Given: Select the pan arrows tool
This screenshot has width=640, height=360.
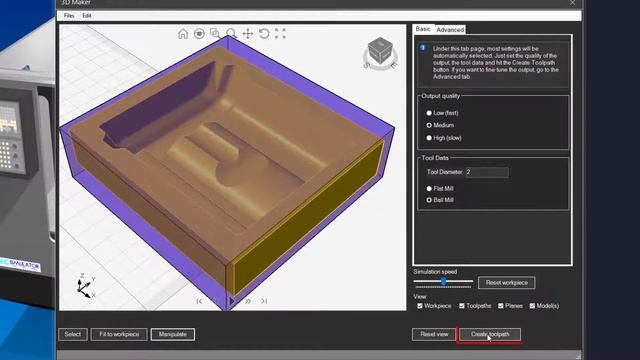Looking at the screenshot, I should pyautogui.click(x=248, y=33).
